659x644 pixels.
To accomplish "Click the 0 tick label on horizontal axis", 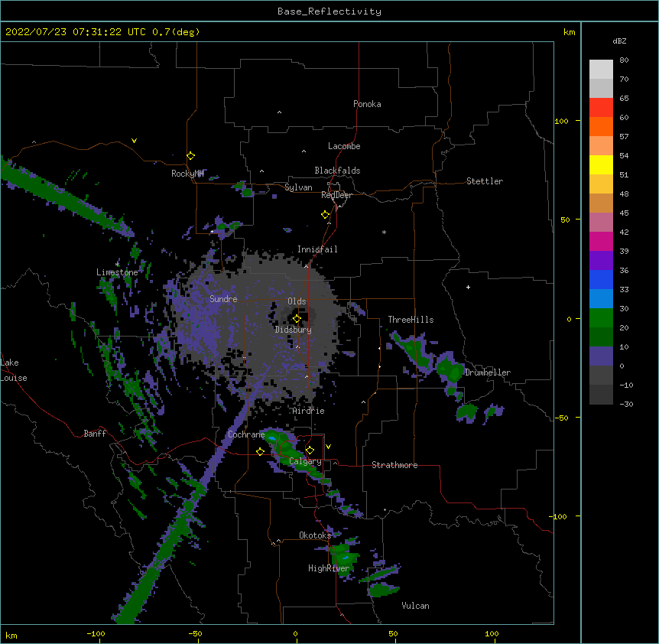I will pos(295,633).
